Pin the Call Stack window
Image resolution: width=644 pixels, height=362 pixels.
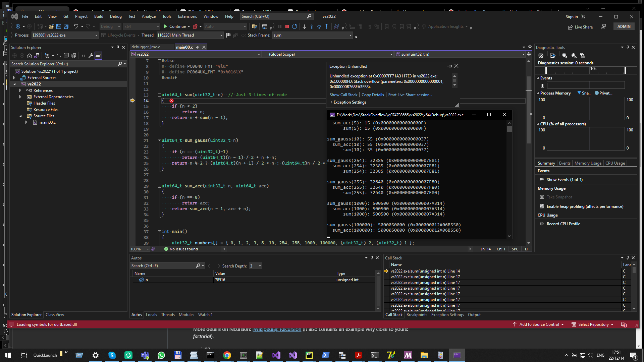click(x=628, y=258)
